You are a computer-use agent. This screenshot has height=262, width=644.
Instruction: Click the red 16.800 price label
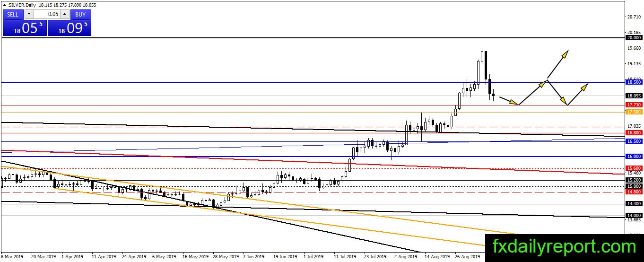pos(634,133)
